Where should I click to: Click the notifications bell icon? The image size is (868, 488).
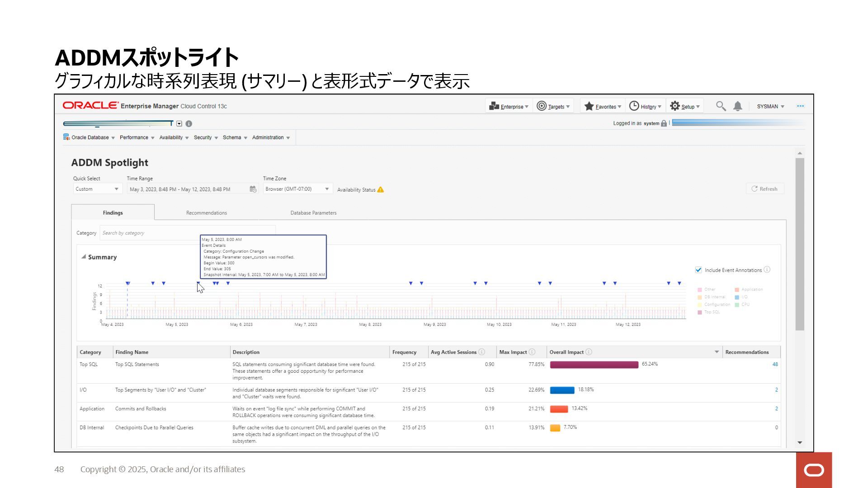tap(737, 106)
